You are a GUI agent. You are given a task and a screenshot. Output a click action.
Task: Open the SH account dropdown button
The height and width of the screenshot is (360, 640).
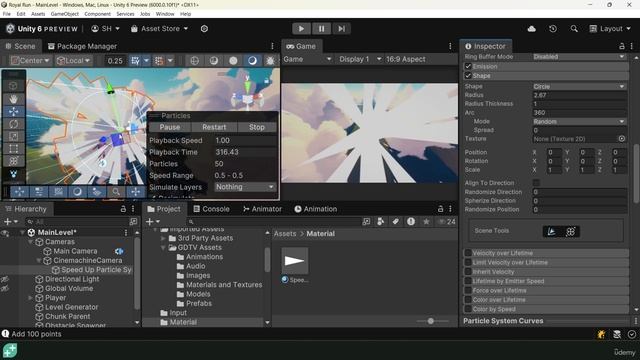(105, 29)
